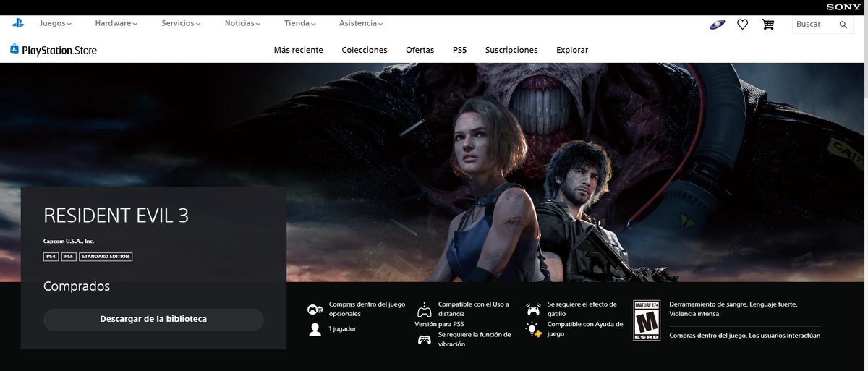
Task: Click the in-game purchases controller icon
Action: [315, 310]
